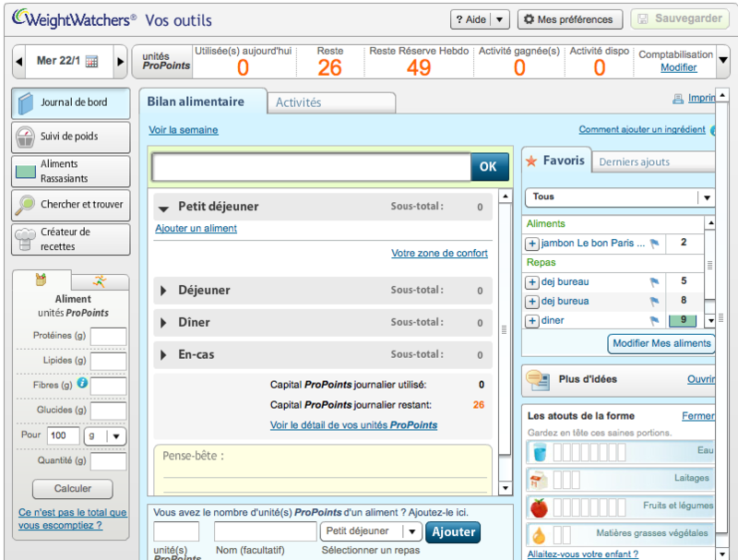The height and width of the screenshot is (560, 738).
Task: Expand the En-cas section
Action: (x=163, y=355)
